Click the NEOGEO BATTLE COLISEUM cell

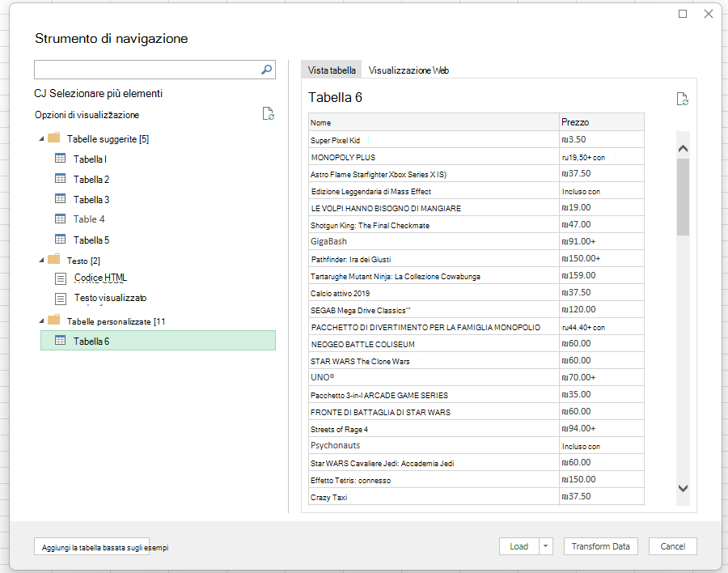(x=434, y=344)
